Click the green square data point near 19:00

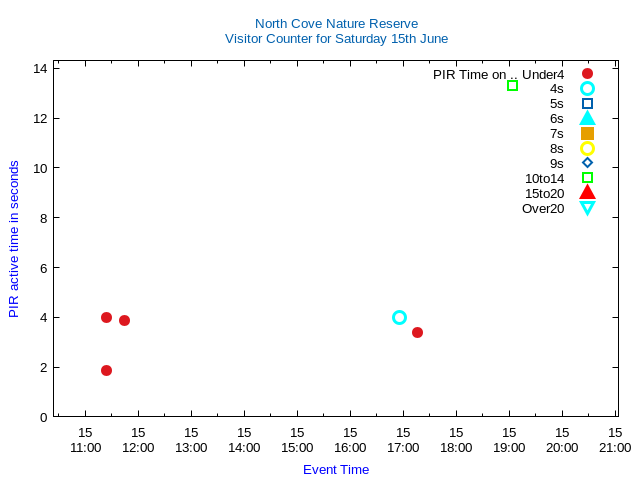(x=512, y=86)
